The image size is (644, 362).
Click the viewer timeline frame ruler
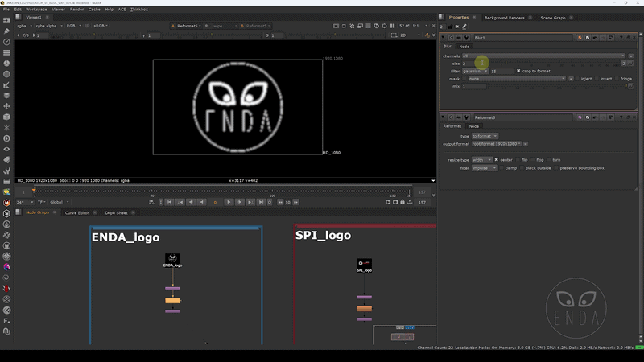pos(222,192)
